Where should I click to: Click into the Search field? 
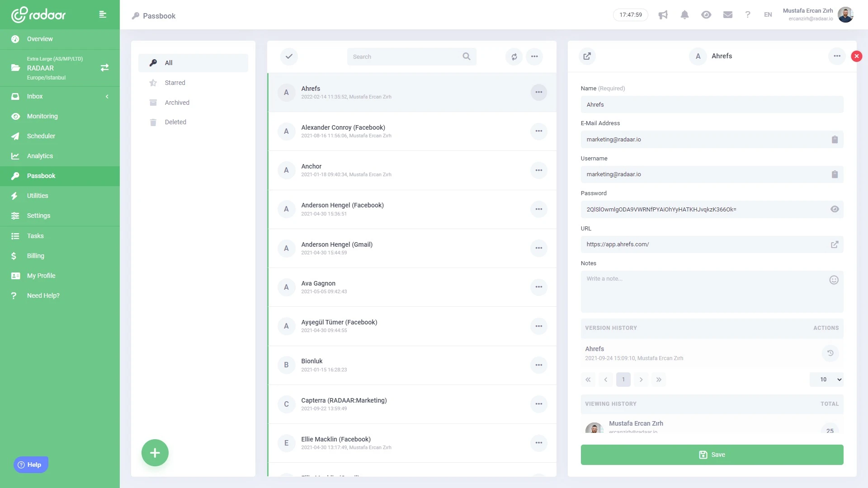click(x=405, y=56)
